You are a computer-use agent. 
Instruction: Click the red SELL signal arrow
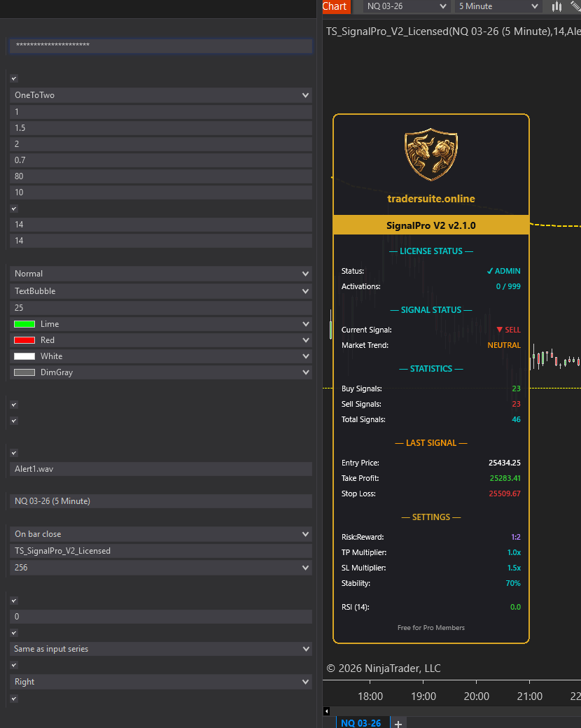[x=500, y=330]
